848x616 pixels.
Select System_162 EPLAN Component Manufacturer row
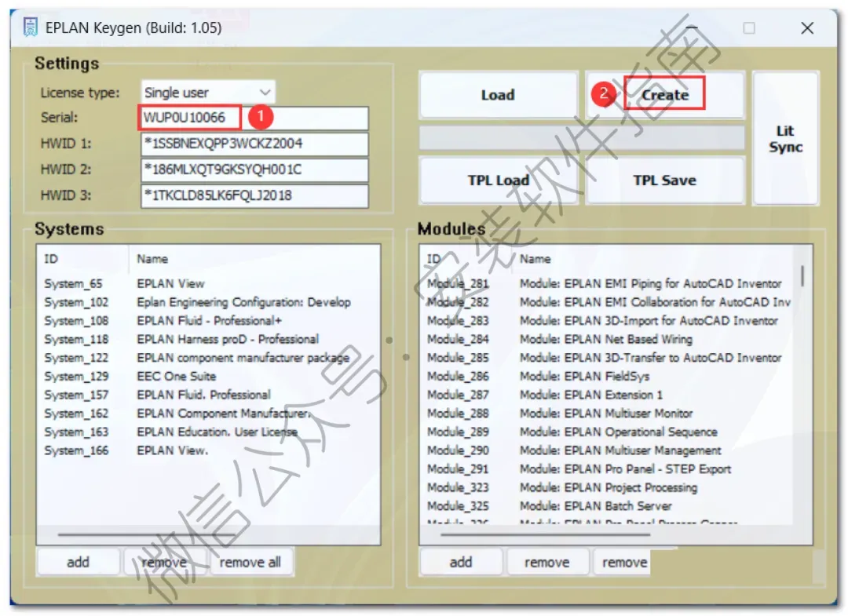(x=208, y=414)
